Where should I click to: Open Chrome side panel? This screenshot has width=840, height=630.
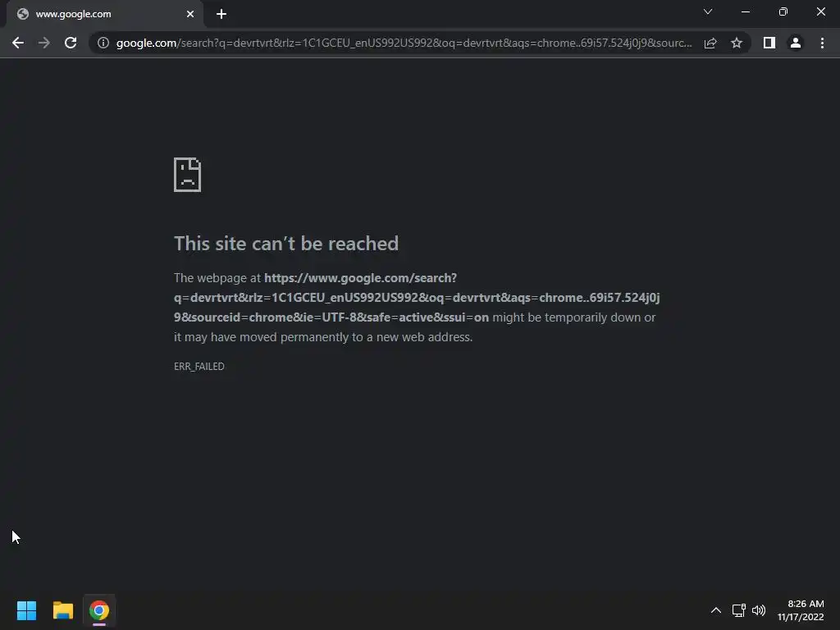[769, 43]
